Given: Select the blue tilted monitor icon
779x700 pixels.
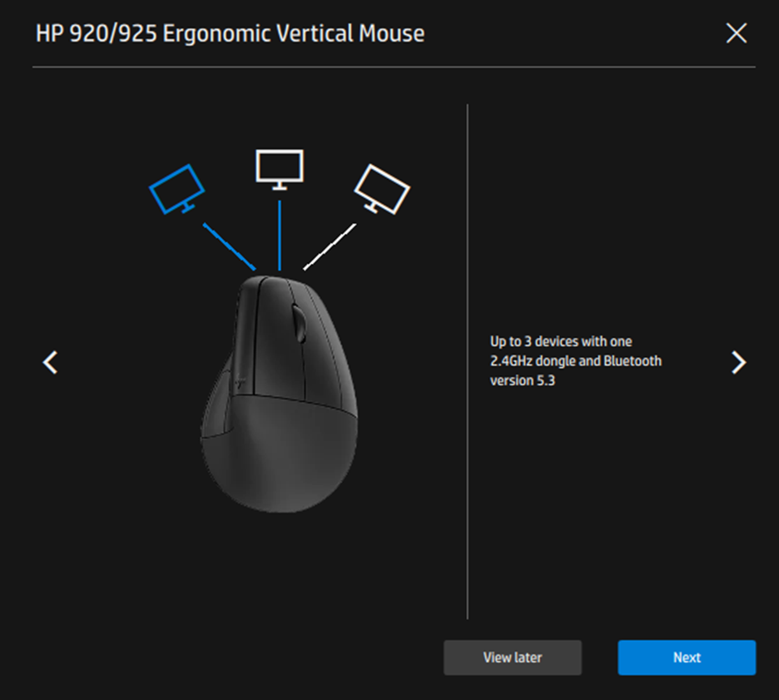Looking at the screenshot, I should click(x=177, y=189).
